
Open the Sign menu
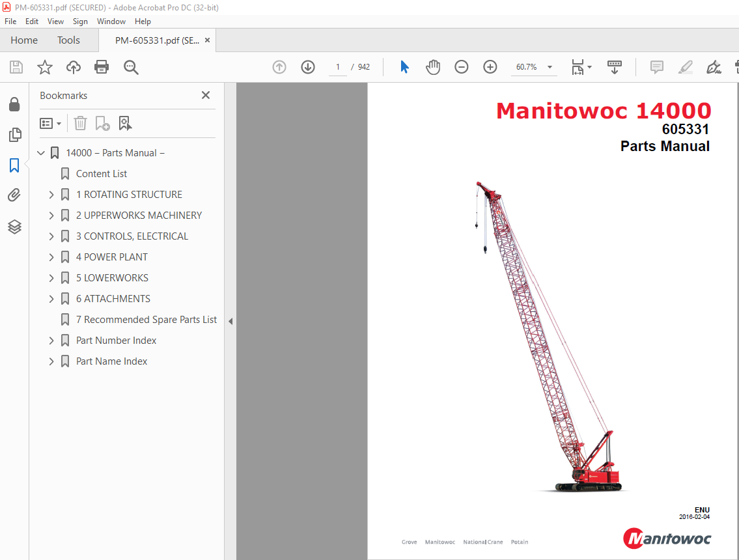coord(80,21)
